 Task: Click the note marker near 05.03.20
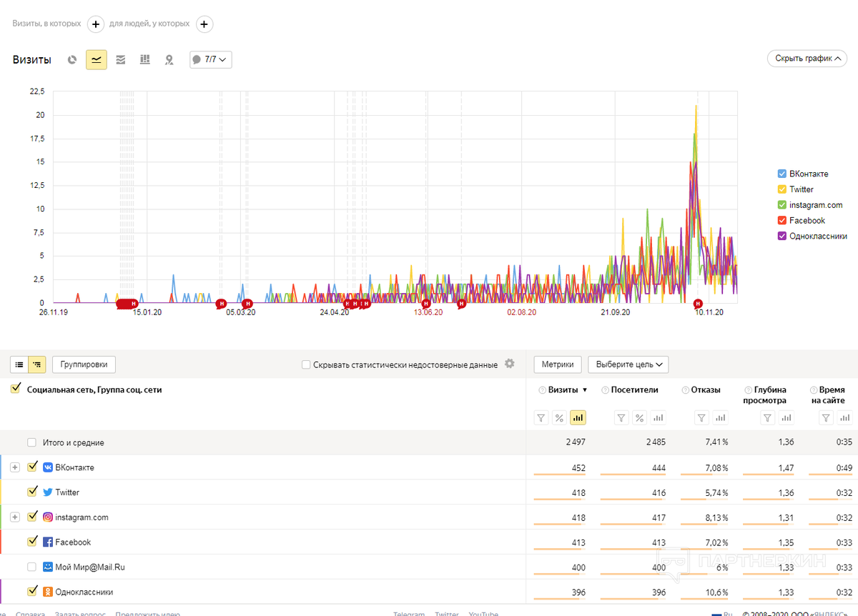point(247,304)
